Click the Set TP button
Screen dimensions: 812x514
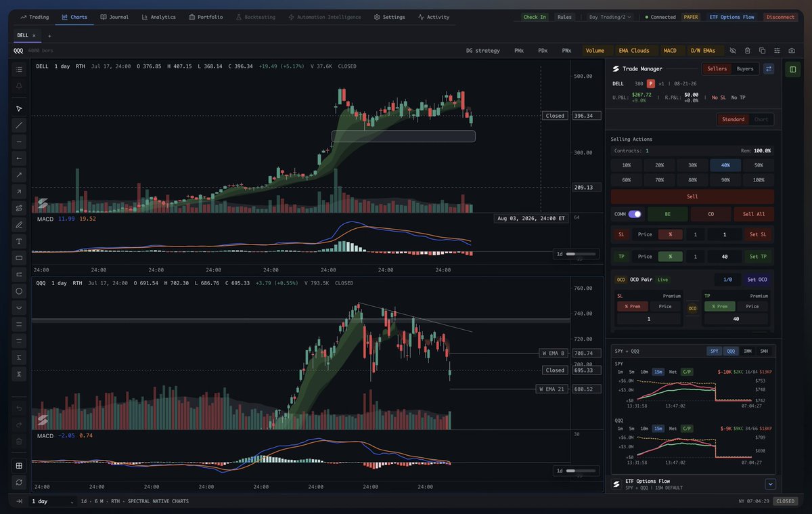[x=759, y=257]
